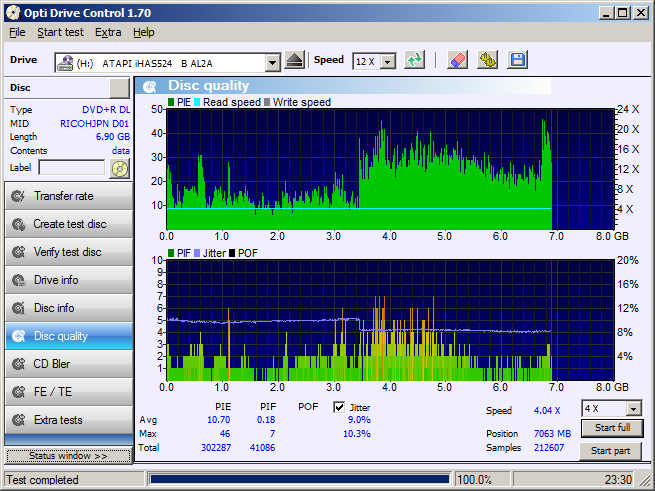Open the Transfer rate test
Image resolution: width=655 pixels, height=491 pixels.
(69, 196)
